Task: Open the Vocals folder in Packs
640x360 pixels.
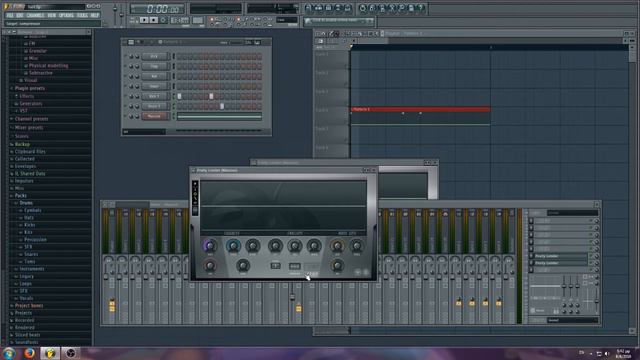Action: click(x=26, y=298)
